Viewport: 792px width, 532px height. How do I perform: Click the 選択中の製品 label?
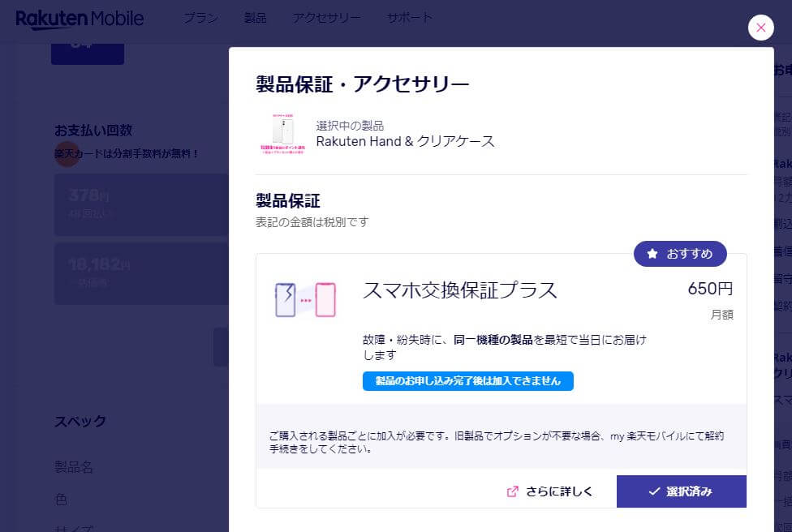[350, 126]
